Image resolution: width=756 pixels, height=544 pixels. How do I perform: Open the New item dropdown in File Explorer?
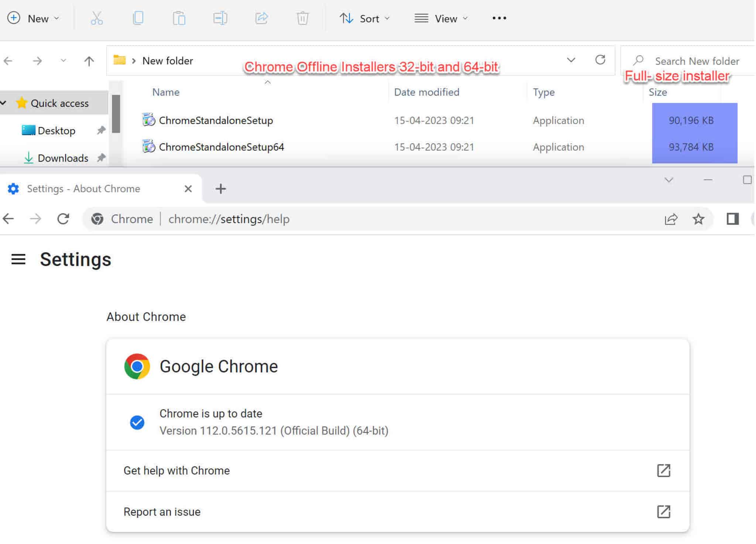tap(33, 18)
